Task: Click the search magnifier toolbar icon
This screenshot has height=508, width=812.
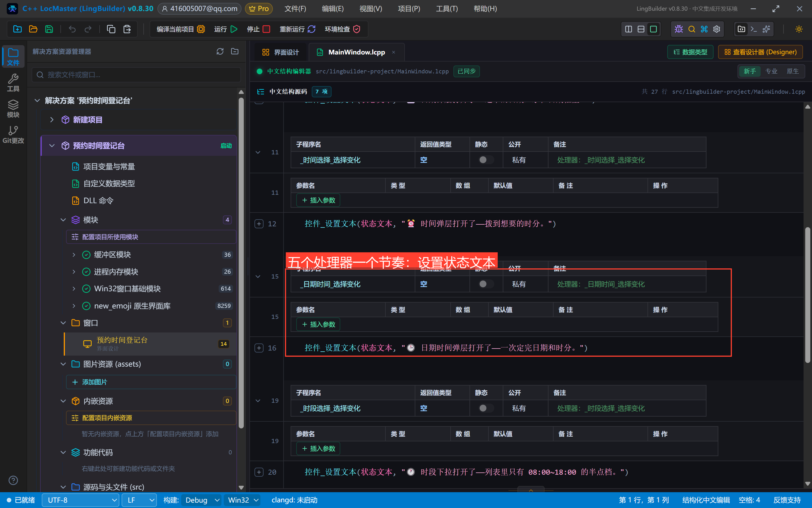Action: pos(692,29)
